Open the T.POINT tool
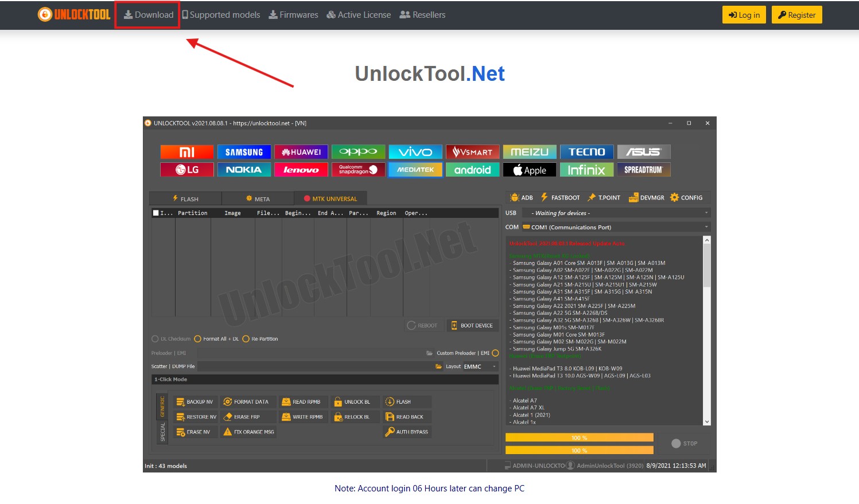Screen dimensions: 859x504 click(604, 198)
